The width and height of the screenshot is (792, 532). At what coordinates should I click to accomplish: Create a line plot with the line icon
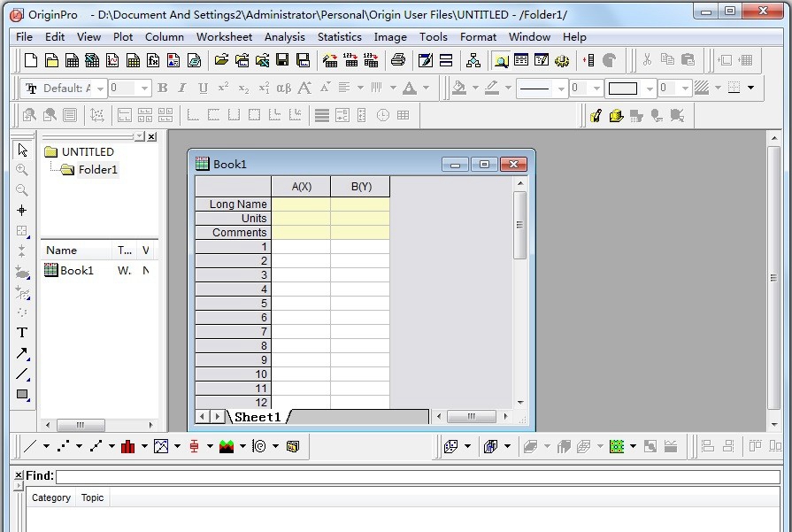pos(30,446)
